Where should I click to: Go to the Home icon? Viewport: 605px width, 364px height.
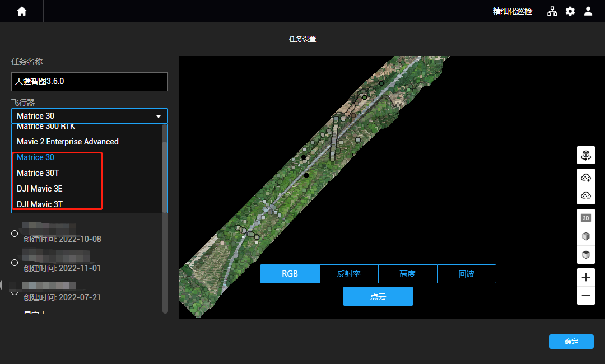pos(22,11)
